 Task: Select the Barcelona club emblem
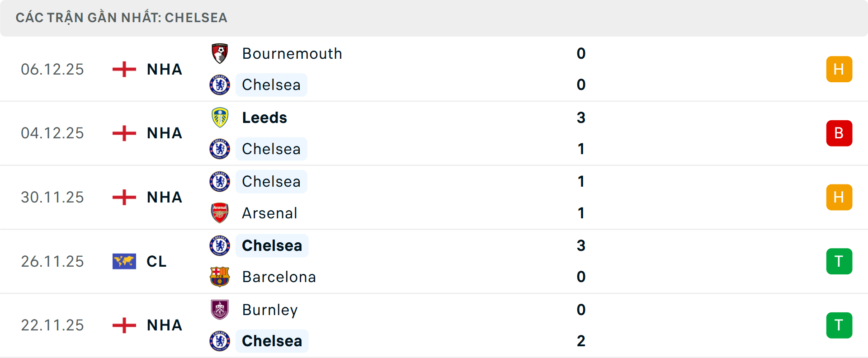tap(220, 277)
